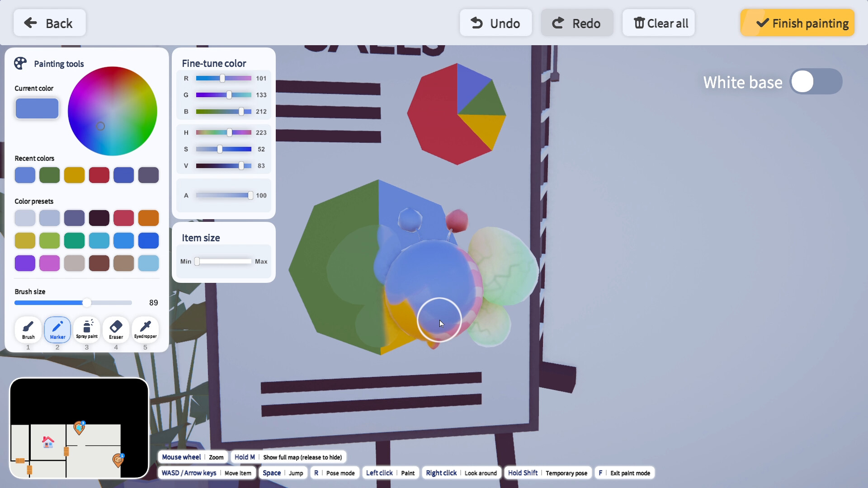
Task: Click the R red channel slider
Action: coord(223,79)
